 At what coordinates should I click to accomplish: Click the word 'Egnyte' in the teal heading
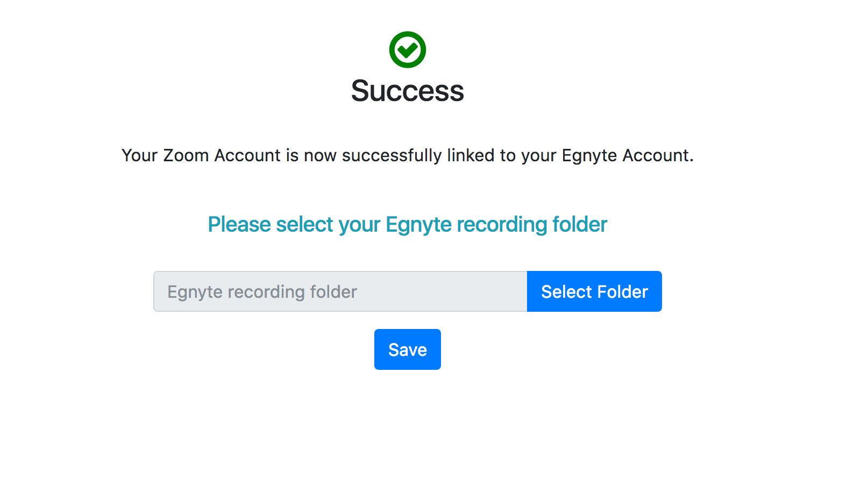tap(418, 225)
